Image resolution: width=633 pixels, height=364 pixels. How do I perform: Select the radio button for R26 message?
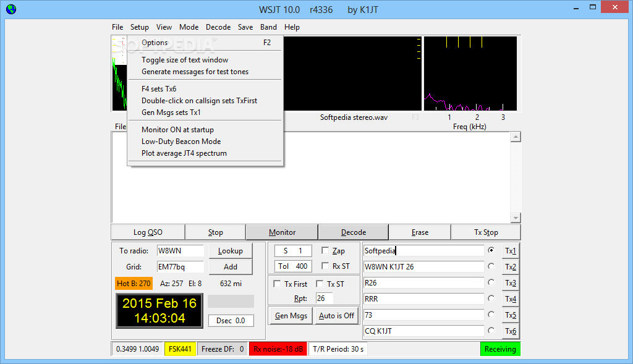pos(491,282)
